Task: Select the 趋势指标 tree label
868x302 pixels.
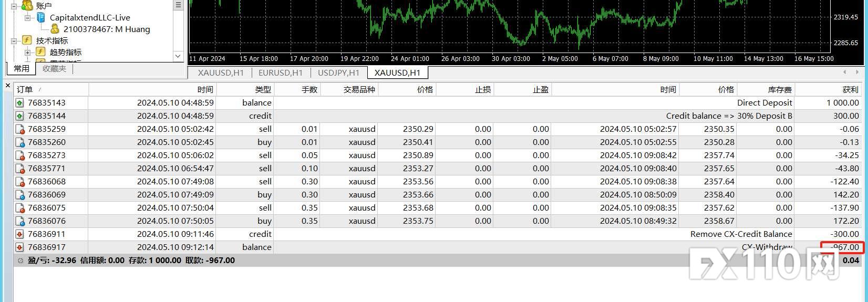Action: pos(66,53)
